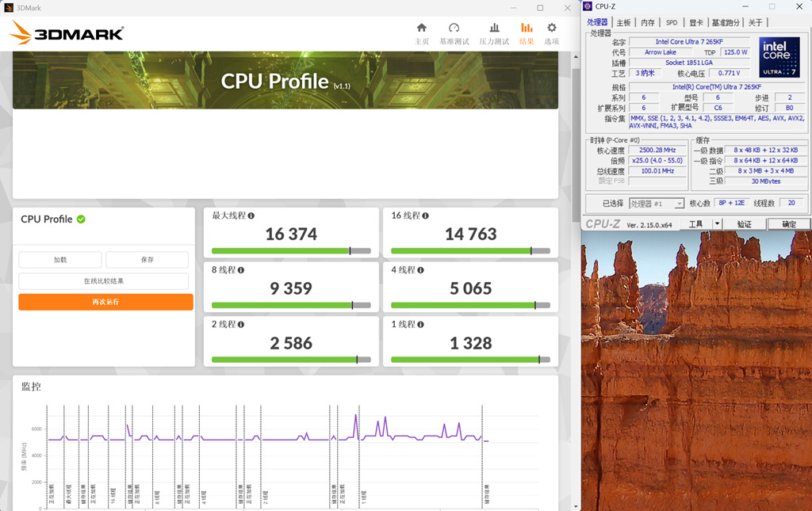Click the core speed value 2500.28 MHz

click(x=657, y=150)
